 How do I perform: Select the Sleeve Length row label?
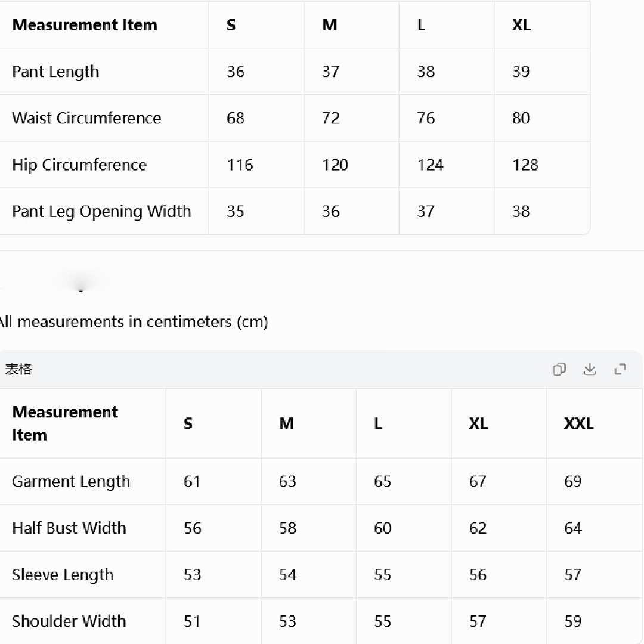63,575
